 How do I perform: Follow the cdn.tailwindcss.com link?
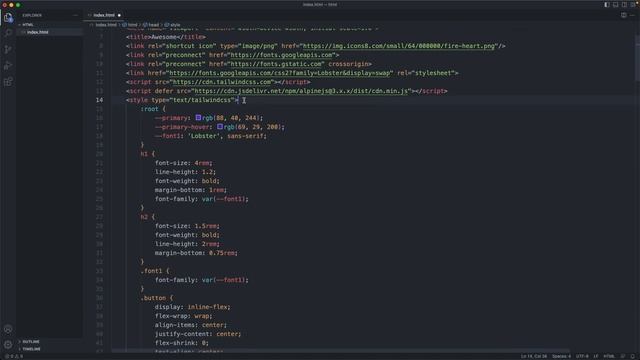pyautogui.click(x=222, y=82)
